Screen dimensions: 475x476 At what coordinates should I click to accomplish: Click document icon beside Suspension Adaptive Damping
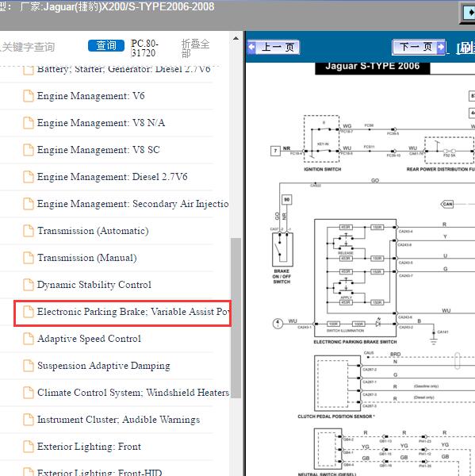(x=29, y=366)
